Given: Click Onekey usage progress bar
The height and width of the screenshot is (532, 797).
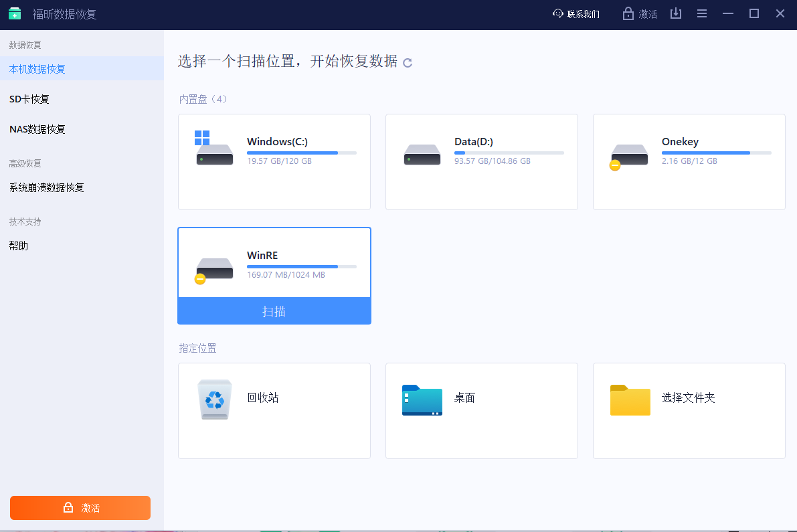Looking at the screenshot, I should click(x=717, y=153).
